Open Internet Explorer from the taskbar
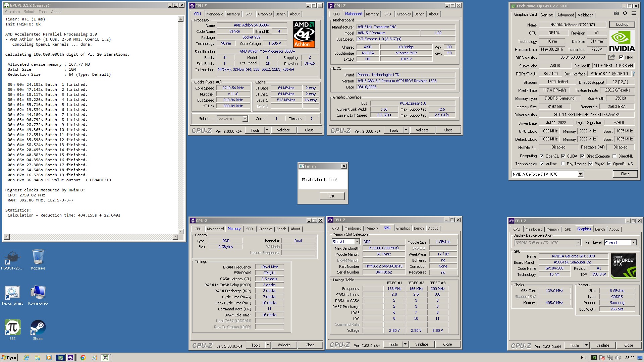This screenshot has width=644, height=362. 26,358
